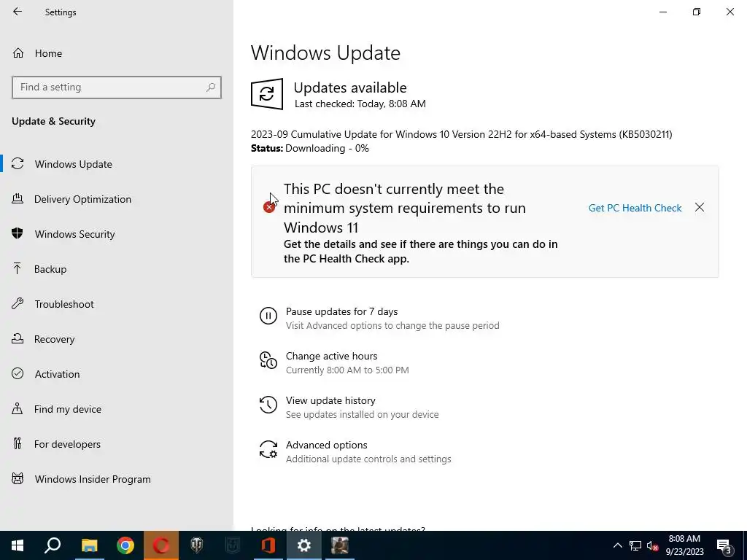Open Delivery Optimization settings
This screenshot has width=747, height=560.
point(117,199)
